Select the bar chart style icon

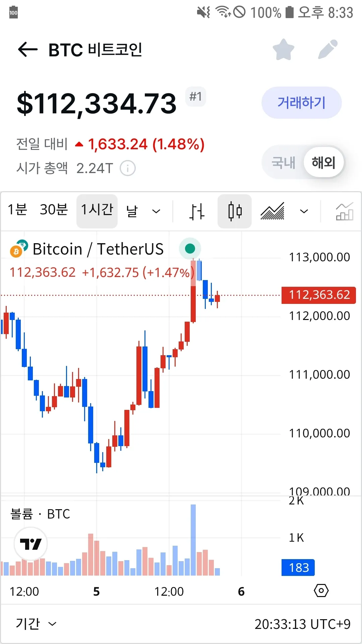[197, 211]
